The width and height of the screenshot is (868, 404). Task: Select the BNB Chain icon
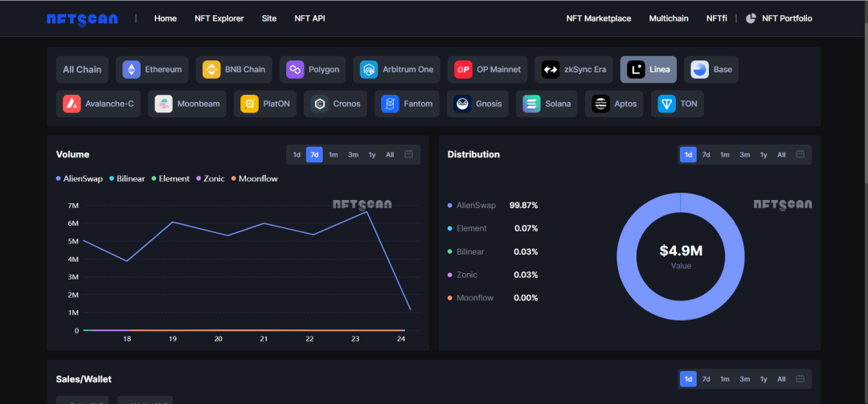[x=211, y=70]
